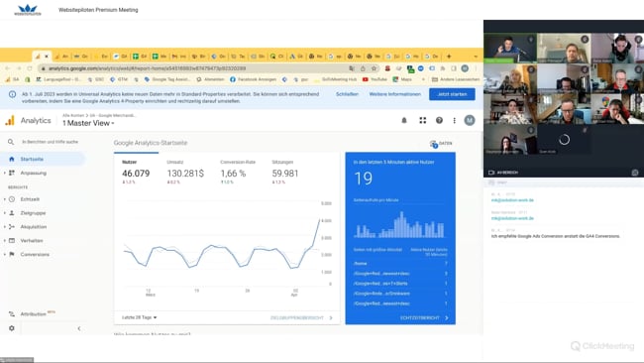Open the account avatar menu

(x=470, y=120)
